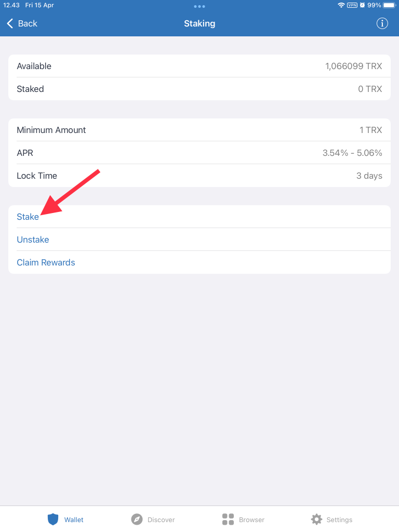Select the Available balance row
The image size is (399, 532).
[199, 66]
